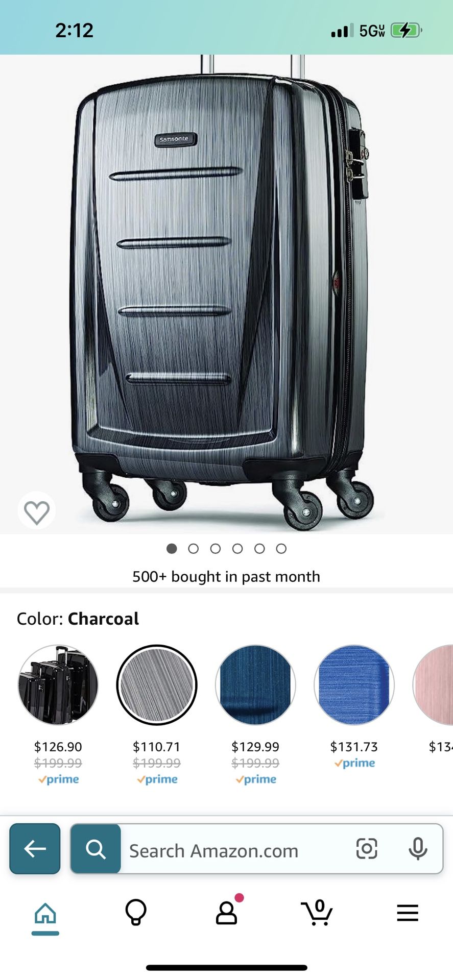453x980 pixels.
Task: Open the account profile icon
Action: (227, 913)
